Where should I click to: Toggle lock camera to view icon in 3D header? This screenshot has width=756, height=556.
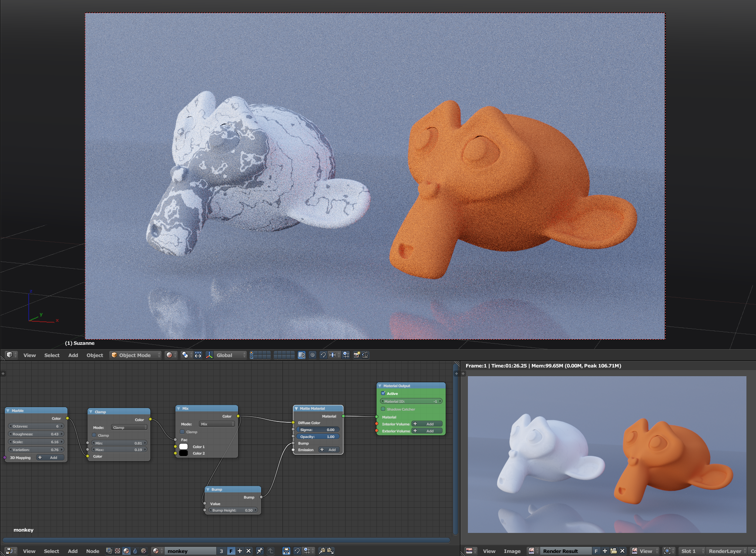(x=301, y=355)
